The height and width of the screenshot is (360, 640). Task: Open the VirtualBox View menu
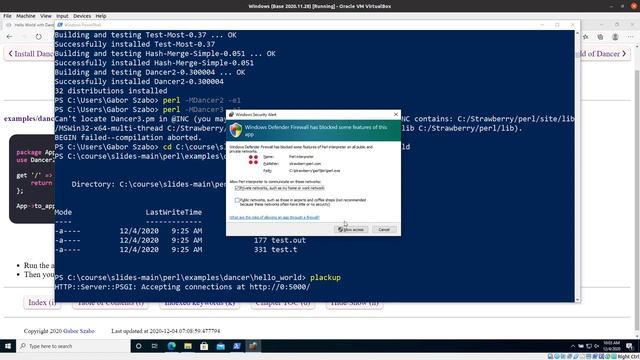coord(46,16)
